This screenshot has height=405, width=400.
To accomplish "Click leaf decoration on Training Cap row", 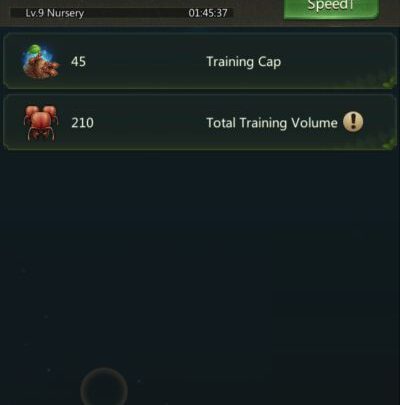I will [x=388, y=80].
